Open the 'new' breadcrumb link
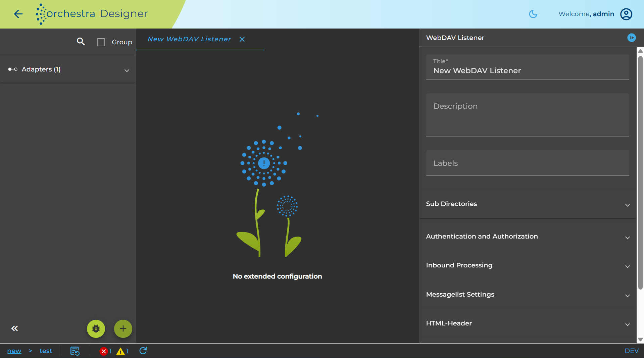 (14, 351)
